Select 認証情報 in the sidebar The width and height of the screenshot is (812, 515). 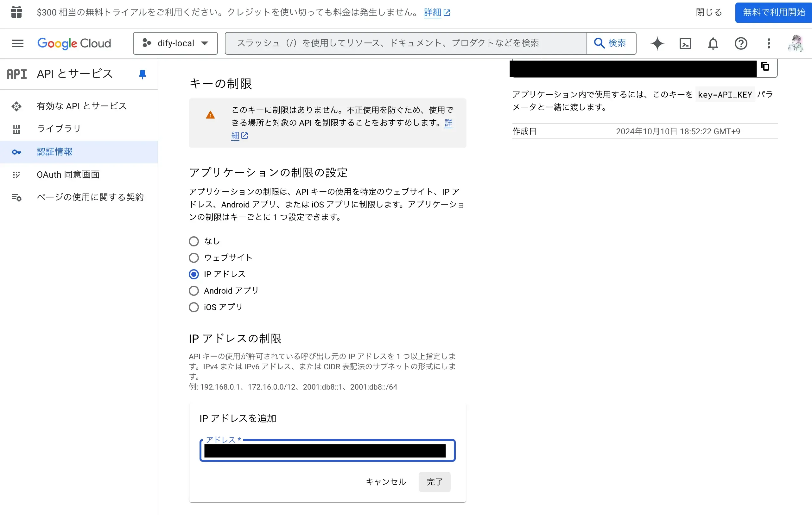79,152
